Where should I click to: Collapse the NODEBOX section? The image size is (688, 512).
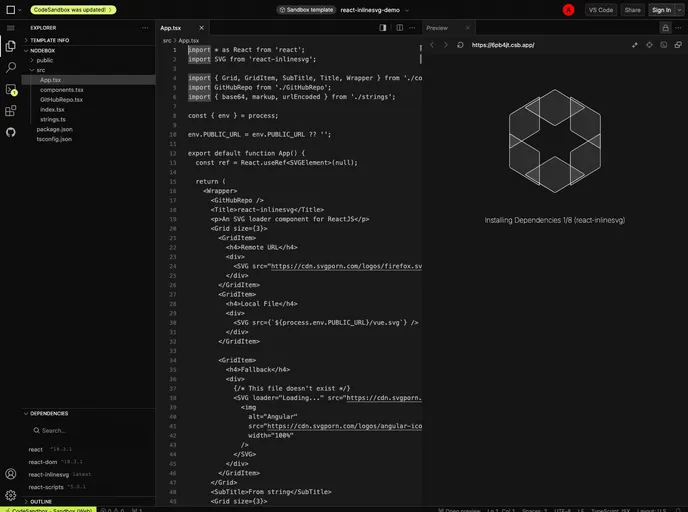tap(90, 50)
